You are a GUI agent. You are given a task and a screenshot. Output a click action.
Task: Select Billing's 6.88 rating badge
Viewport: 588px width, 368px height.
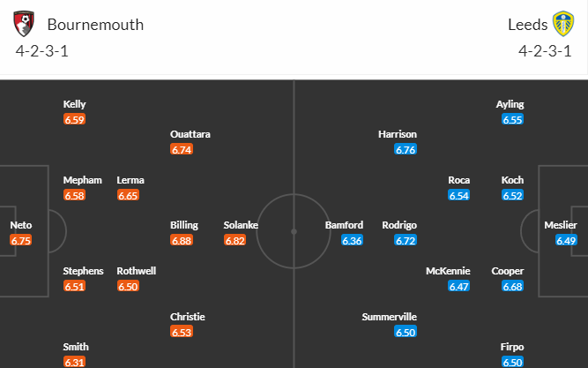click(182, 240)
